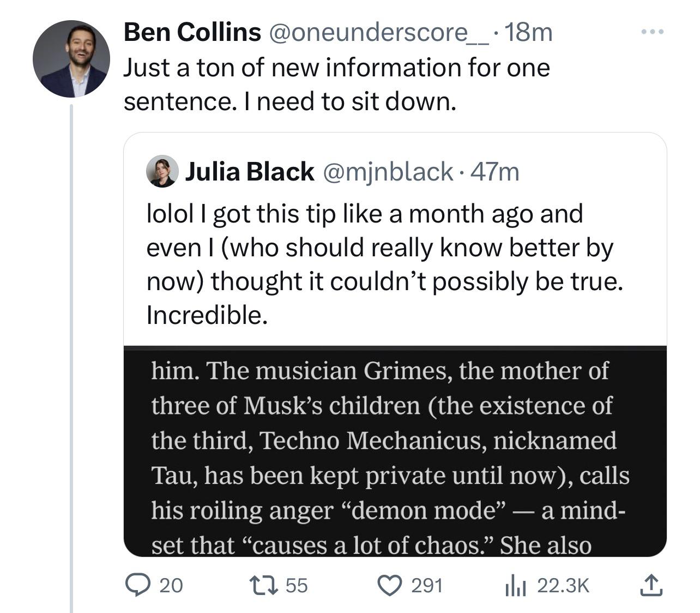Like the tweet with heart icon
Viewport: 700px width, 613px height.
[390, 585]
